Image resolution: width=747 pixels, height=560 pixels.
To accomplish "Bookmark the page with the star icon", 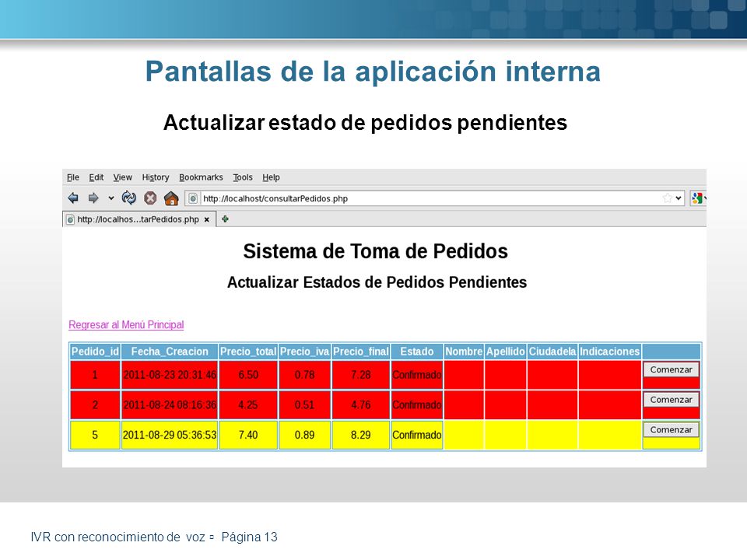I will (x=668, y=198).
